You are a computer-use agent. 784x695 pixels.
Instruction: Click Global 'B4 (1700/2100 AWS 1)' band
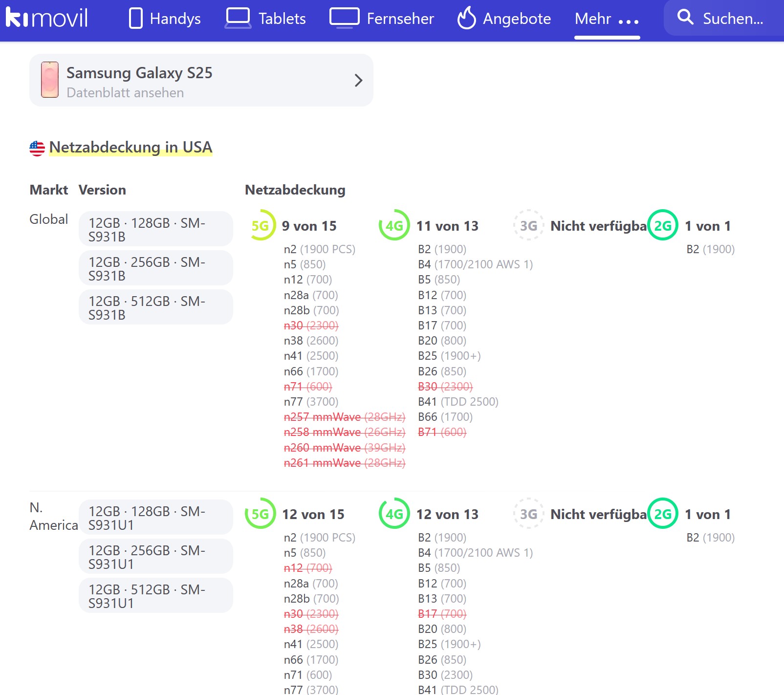coord(476,264)
